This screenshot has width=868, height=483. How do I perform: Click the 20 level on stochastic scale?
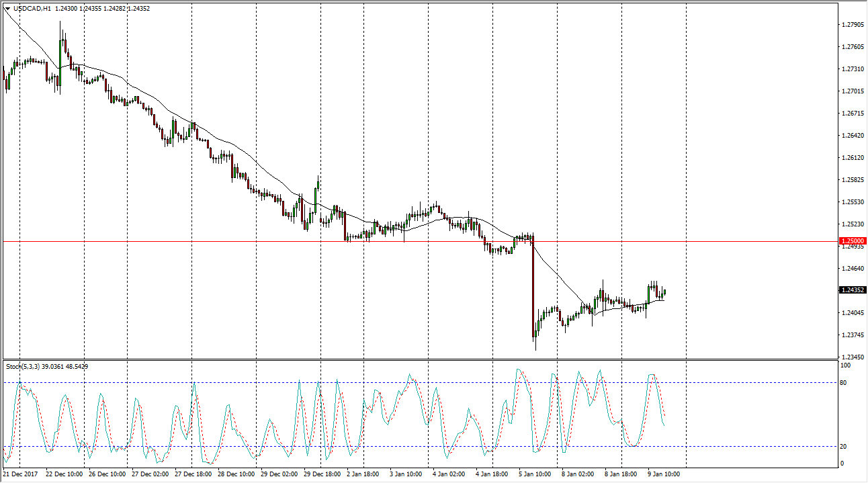click(844, 446)
